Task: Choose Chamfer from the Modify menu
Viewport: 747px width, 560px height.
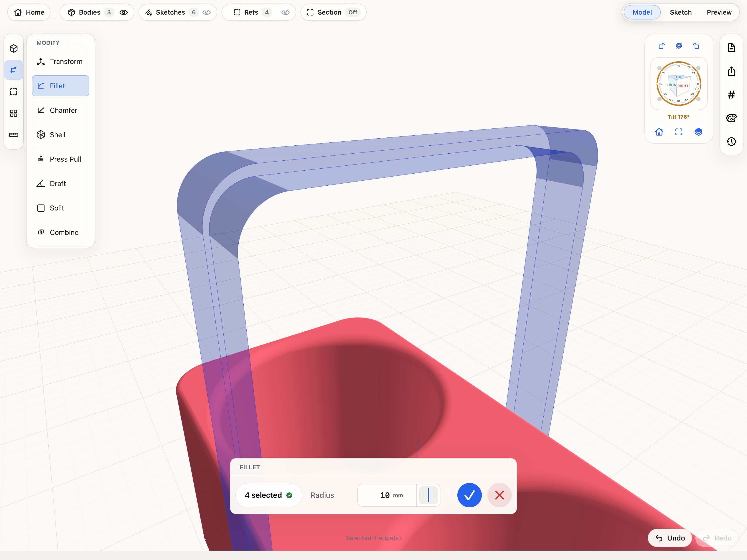Action: [x=60, y=110]
